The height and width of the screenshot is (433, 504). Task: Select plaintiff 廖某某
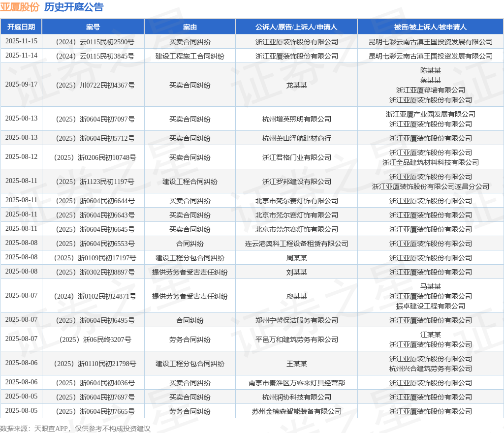tap(296, 296)
